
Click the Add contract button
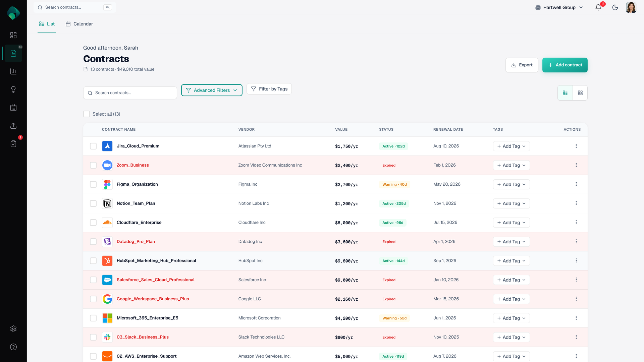pyautogui.click(x=565, y=65)
